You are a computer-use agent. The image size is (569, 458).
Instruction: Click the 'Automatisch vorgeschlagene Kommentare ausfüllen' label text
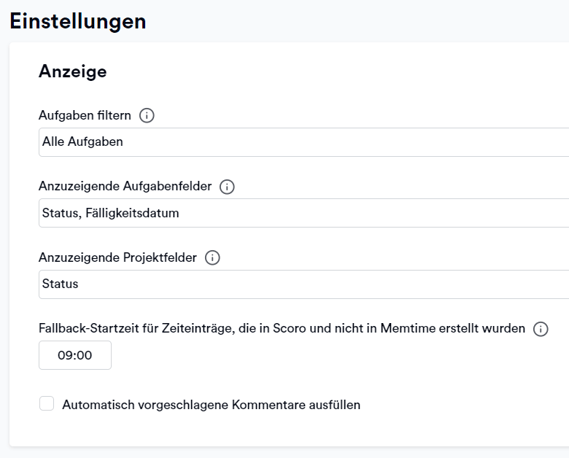(211, 405)
